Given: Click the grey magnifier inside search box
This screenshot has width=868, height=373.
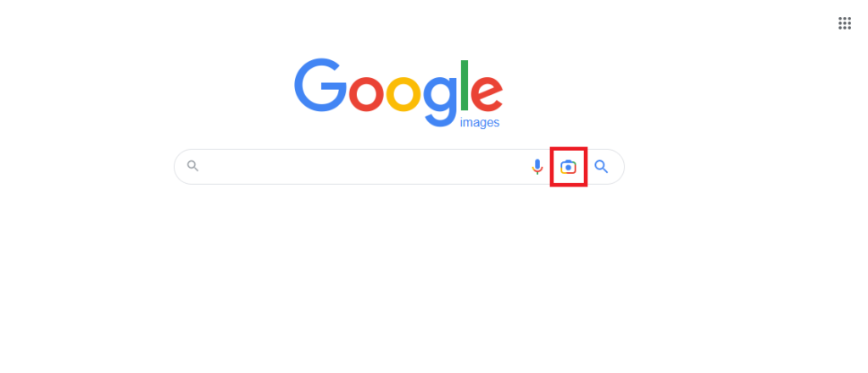Looking at the screenshot, I should click(192, 165).
